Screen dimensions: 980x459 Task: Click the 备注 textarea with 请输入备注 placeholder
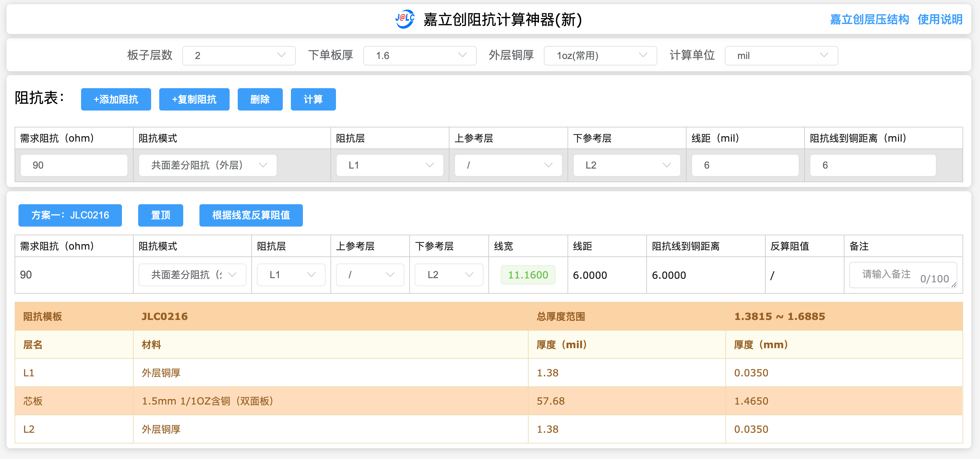pos(903,275)
